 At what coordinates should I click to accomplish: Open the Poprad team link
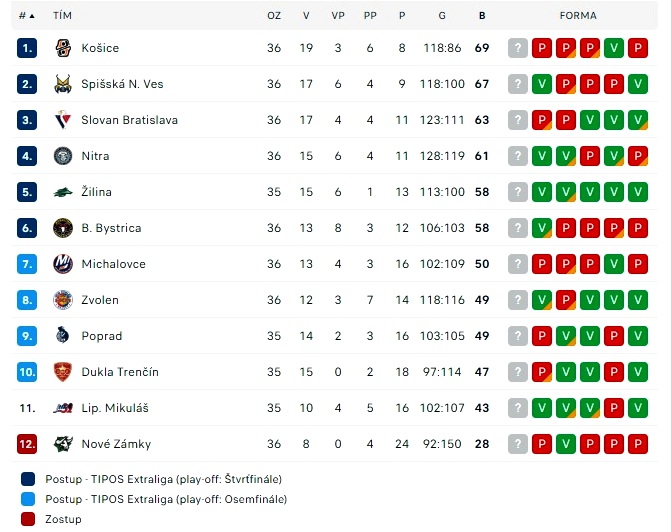point(102,336)
